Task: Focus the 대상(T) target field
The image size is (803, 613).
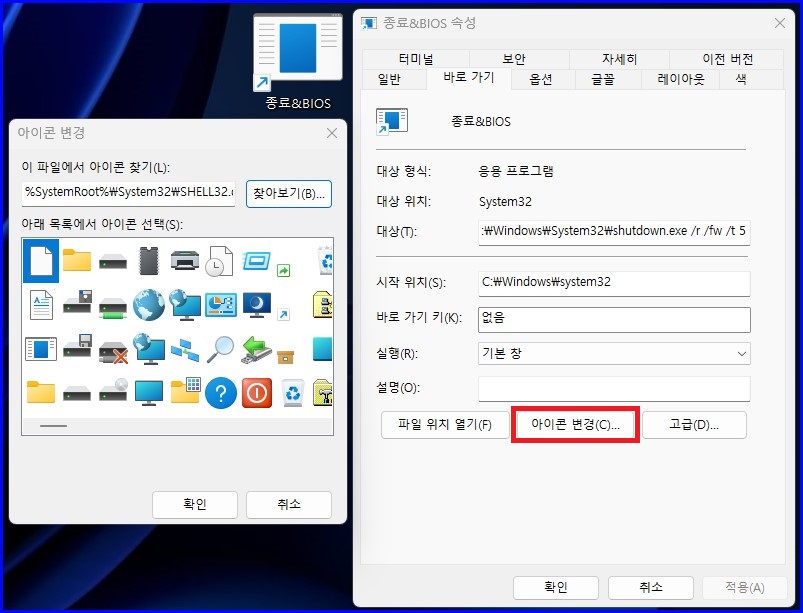Action: [x=614, y=232]
